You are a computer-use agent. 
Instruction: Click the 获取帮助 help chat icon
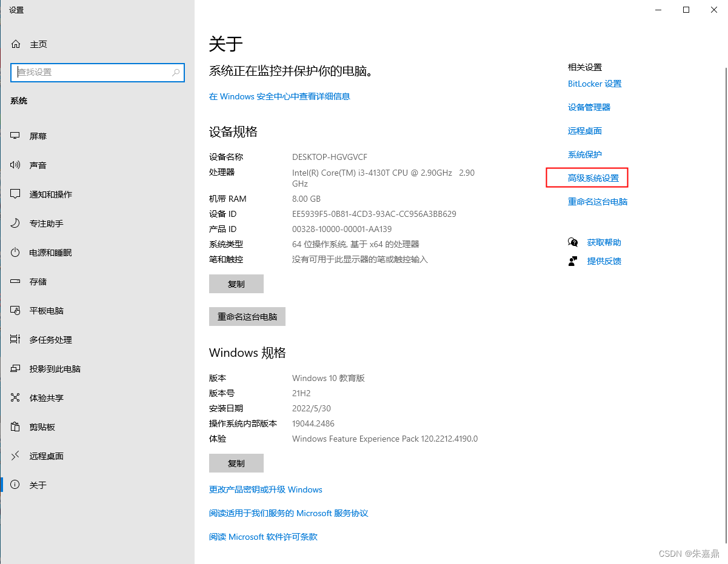[573, 242]
